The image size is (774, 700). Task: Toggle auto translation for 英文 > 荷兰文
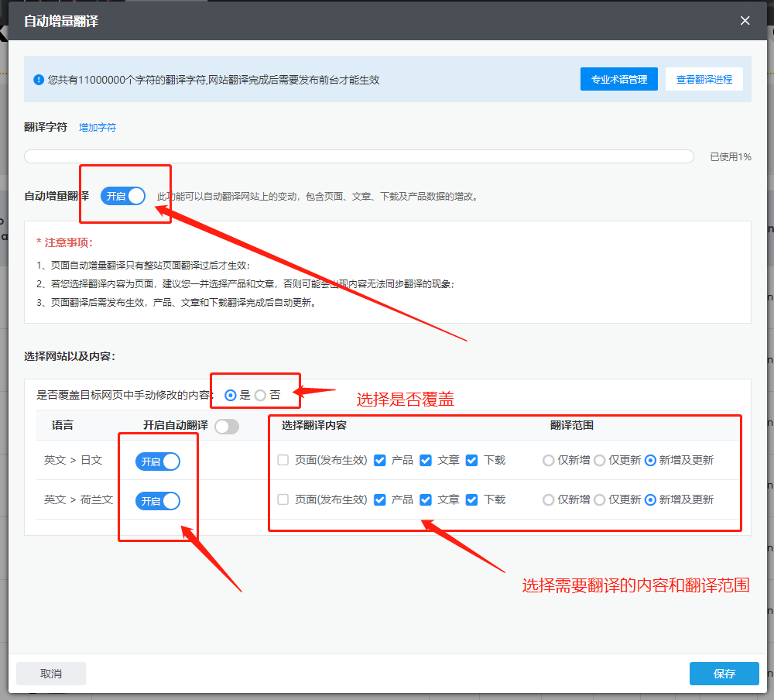(158, 501)
